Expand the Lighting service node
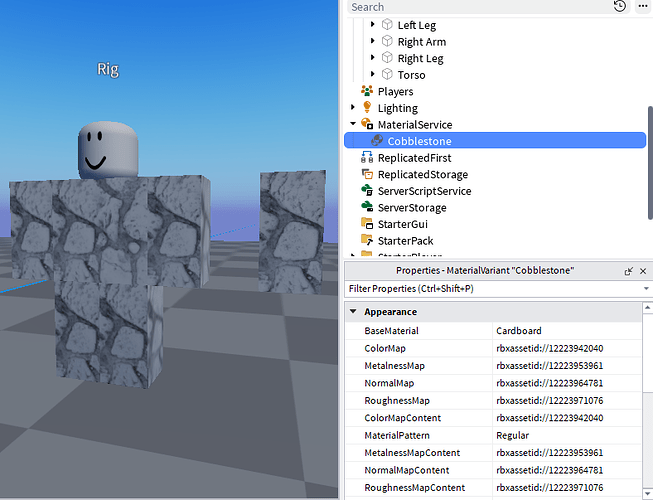This screenshot has width=653, height=500. [353, 107]
